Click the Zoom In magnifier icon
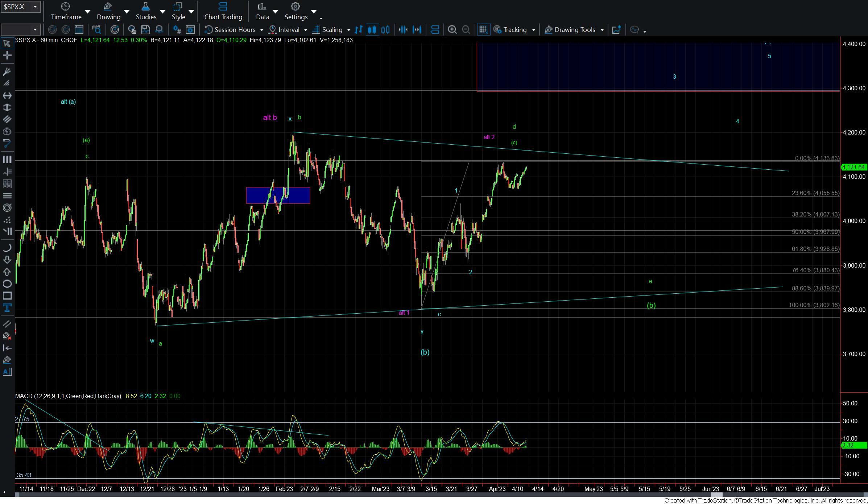868x504 pixels. (452, 30)
